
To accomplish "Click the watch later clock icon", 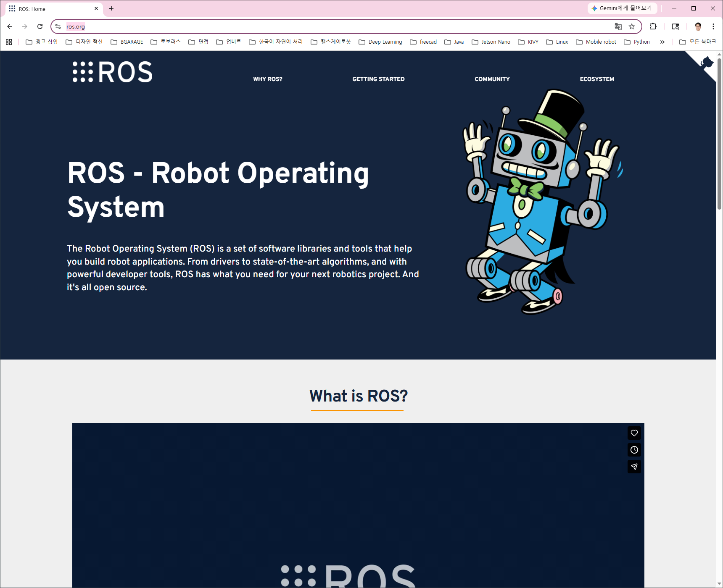I will (634, 450).
